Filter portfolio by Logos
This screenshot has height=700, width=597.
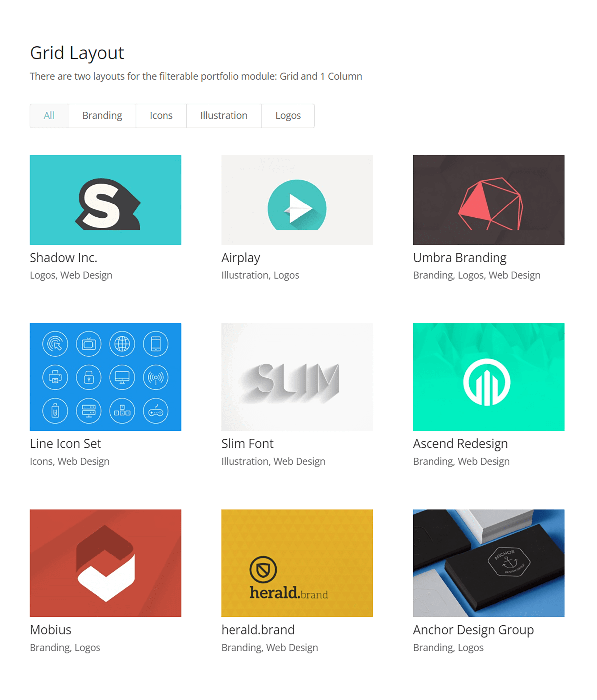(x=288, y=116)
